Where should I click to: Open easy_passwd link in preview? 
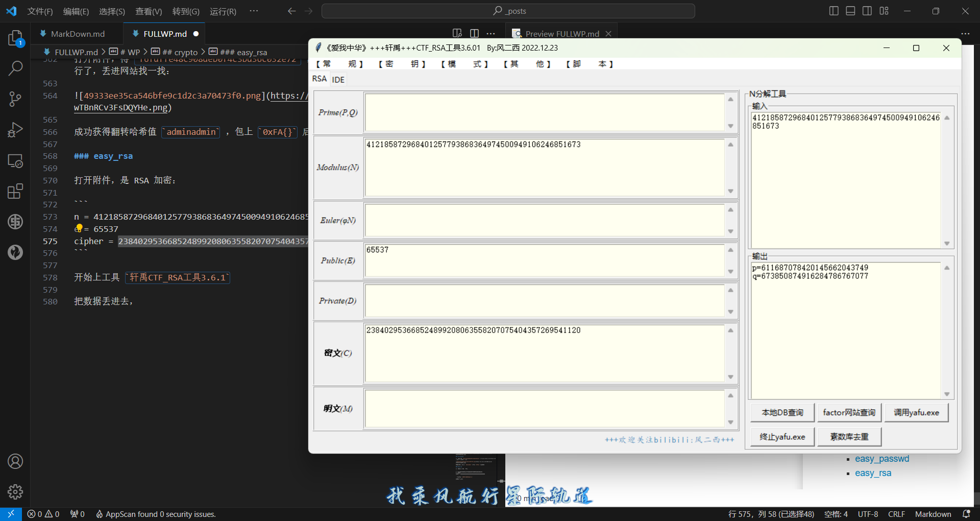882,459
